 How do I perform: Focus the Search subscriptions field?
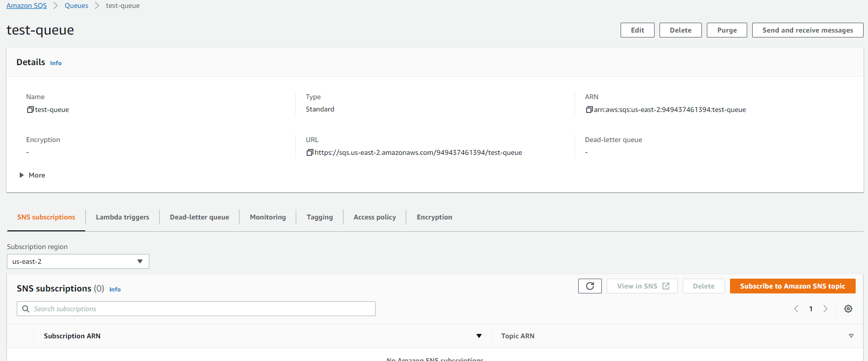pyautogui.click(x=196, y=309)
